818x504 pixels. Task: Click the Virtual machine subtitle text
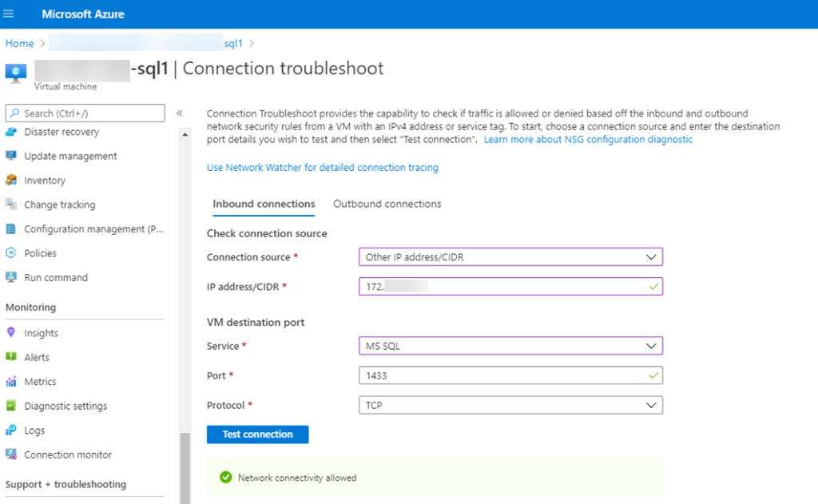click(x=66, y=86)
